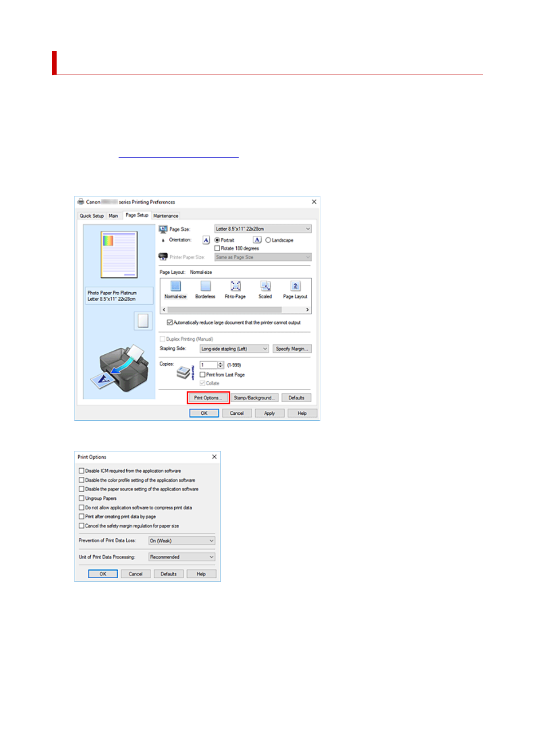Click the portrait orientation A icon
535x756 pixels.
coord(206,240)
